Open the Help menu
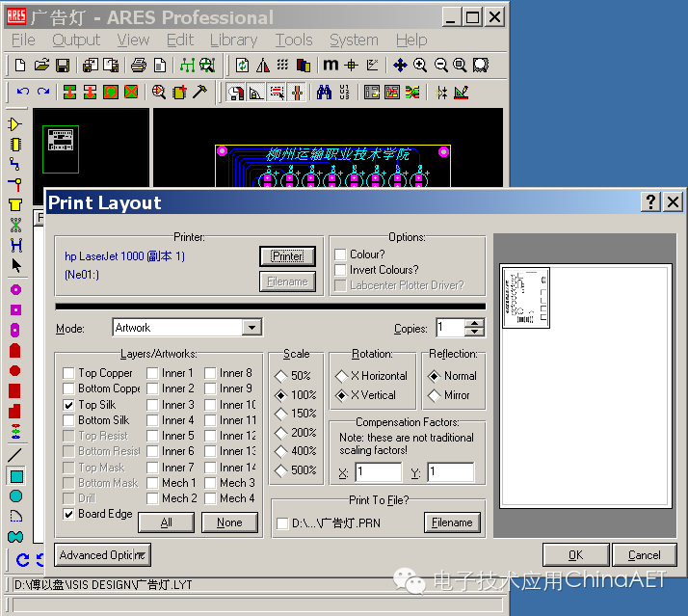 (x=411, y=40)
